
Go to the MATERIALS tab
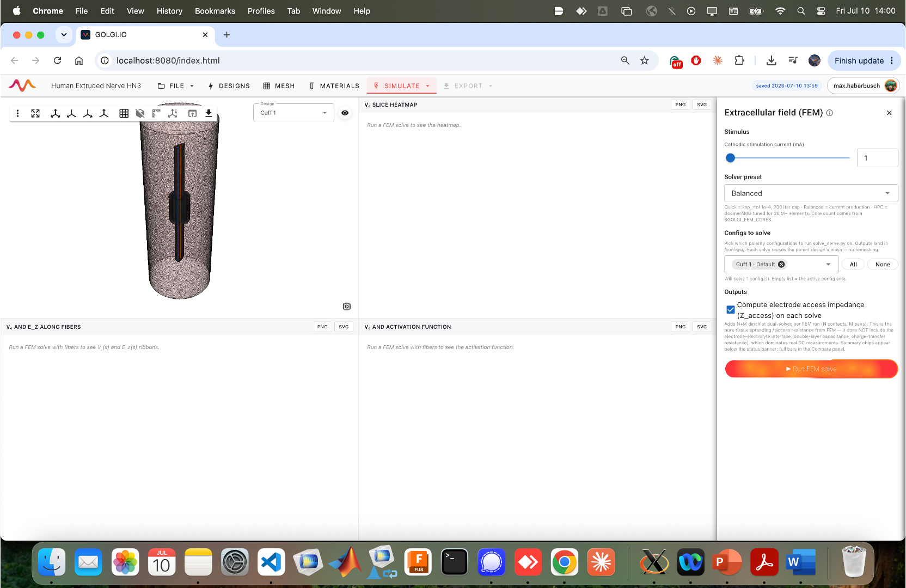point(334,86)
